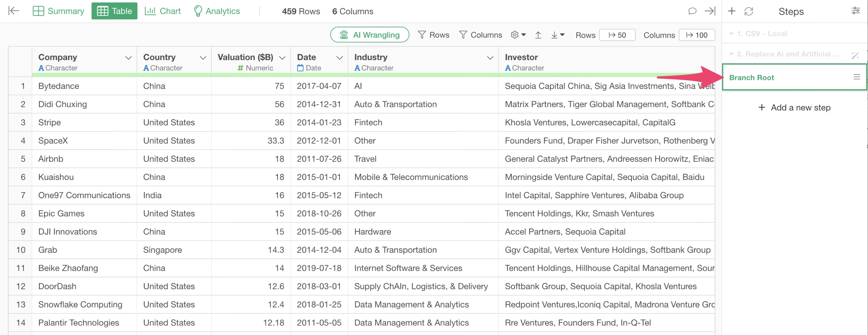Open the Columns filter button
868x335 pixels.
[481, 35]
